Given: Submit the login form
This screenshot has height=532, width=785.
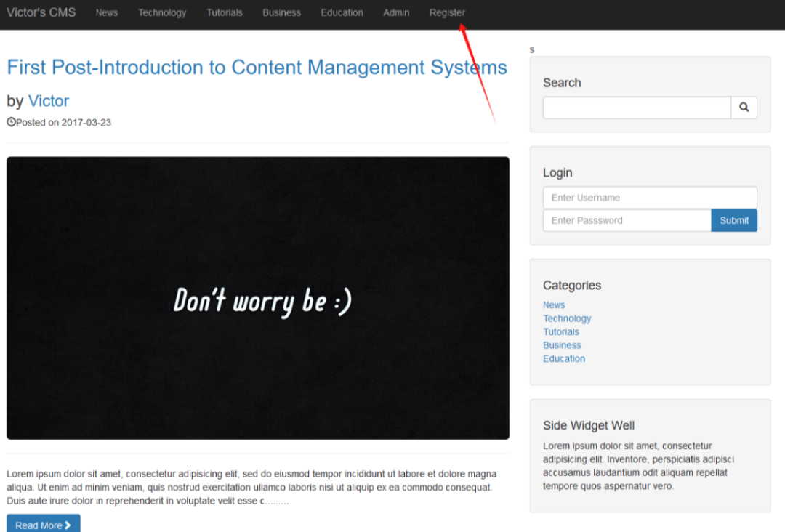Looking at the screenshot, I should tap(733, 220).
